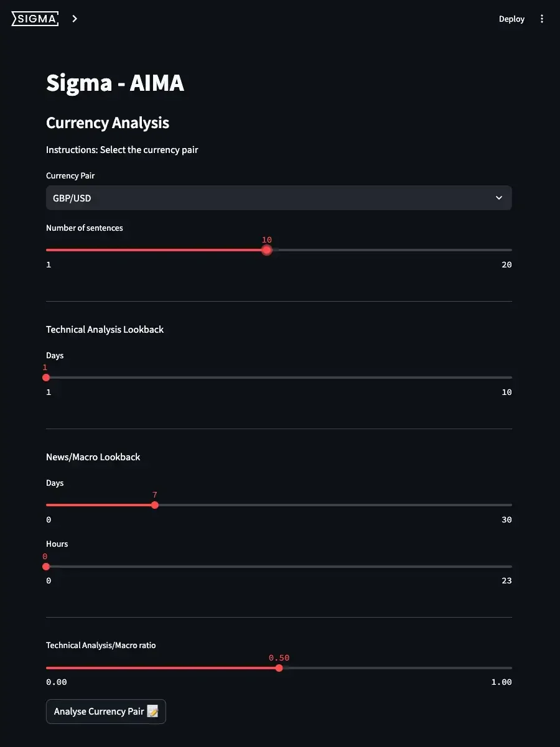The width and height of the screenshot is (560, 747).
Task: Click the Currency Analysis heading
Action: [108, 123]
